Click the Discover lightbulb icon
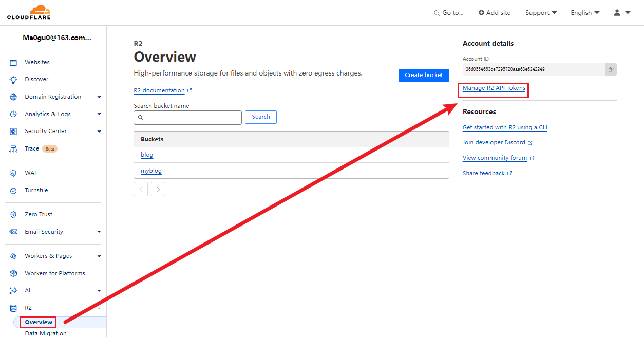This screenshot has width=644, height=337. click(13, 79)
